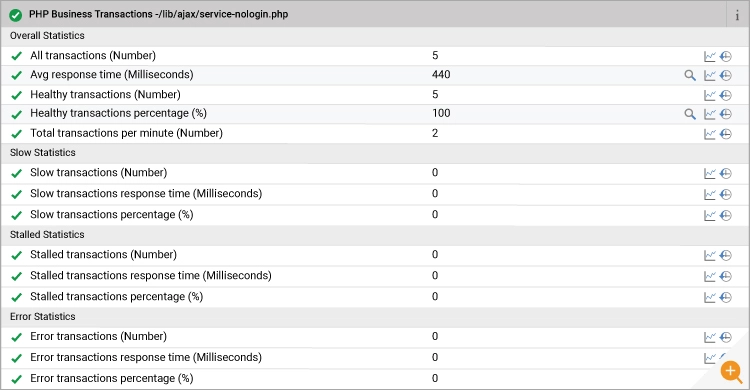The image size is (750, 390).
Task: Show graph for Error transactions (Number)
Action: [x=710, y=337]
